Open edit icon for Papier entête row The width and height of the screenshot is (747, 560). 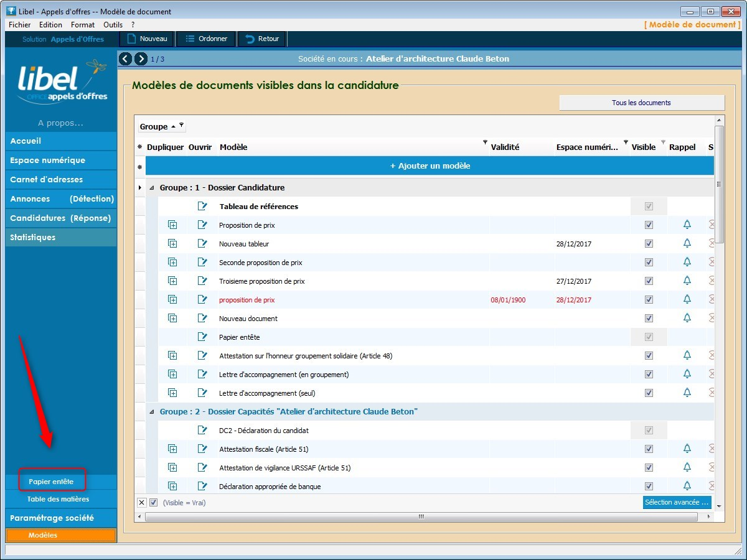pos(202,337)
